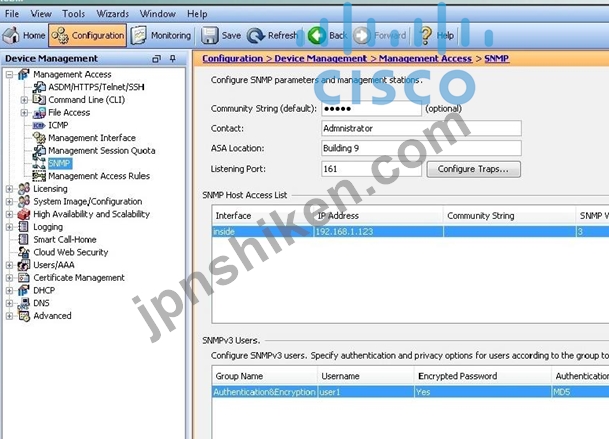Select the user1 SNMPv3 user row

coord(410,392)
